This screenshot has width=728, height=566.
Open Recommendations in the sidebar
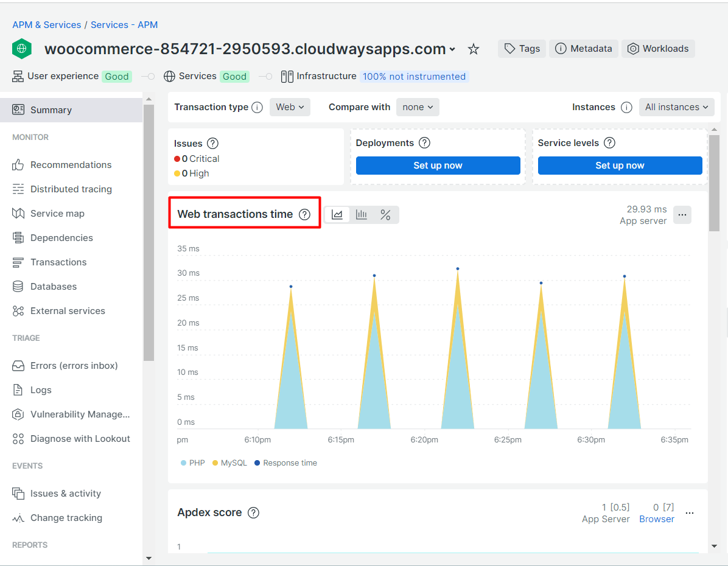point(71,165)
